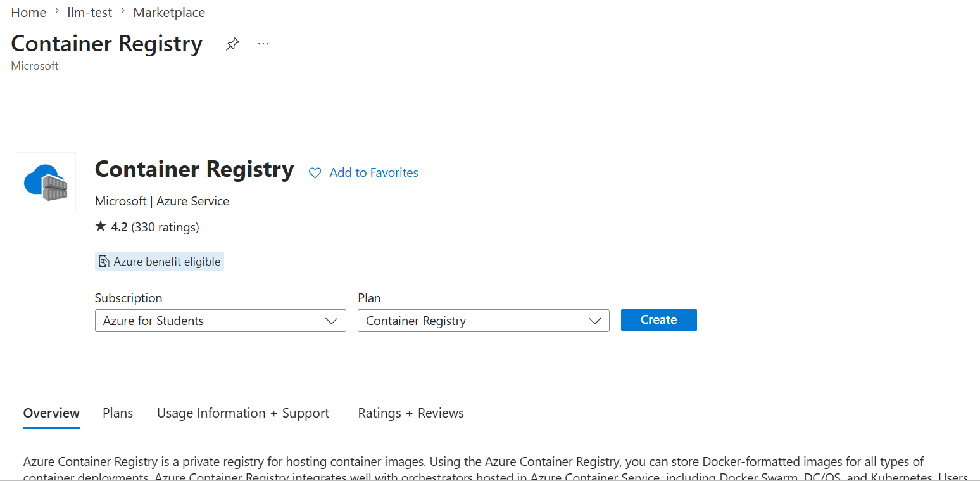
Task: Open Marketplace breadcrumb link
Action: (169, 13)
